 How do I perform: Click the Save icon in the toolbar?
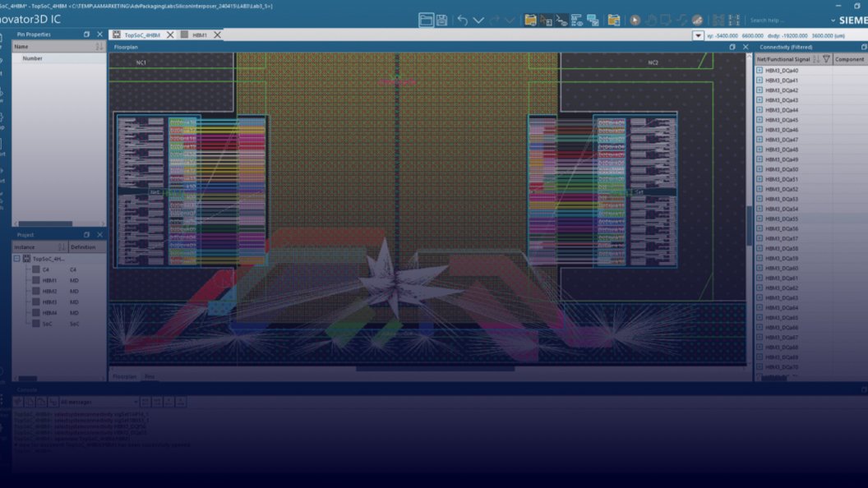(442, 20)
